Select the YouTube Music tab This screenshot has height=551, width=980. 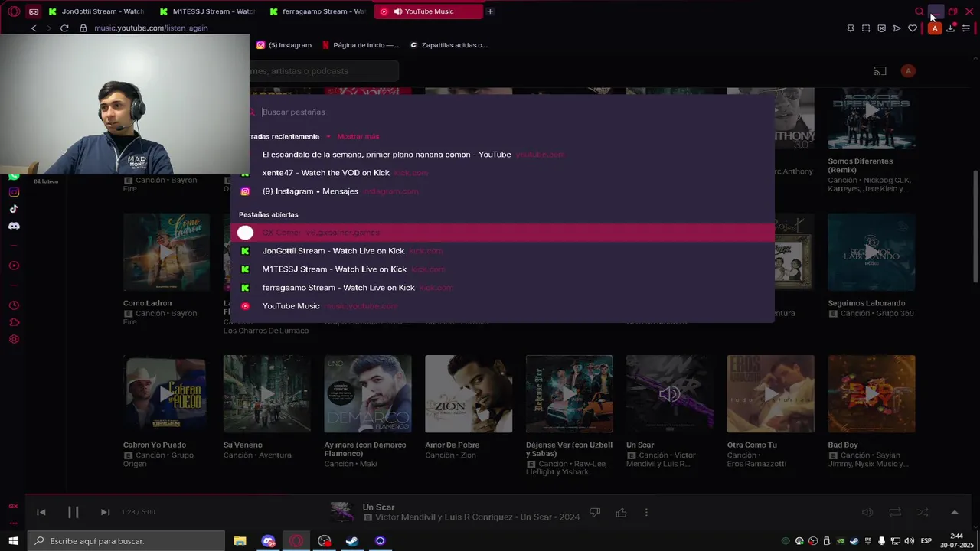(x=429, y=11)
